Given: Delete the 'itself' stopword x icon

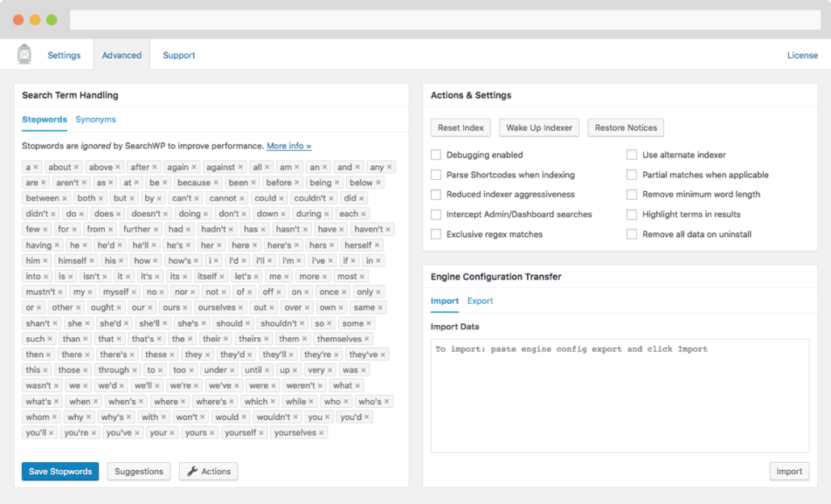Looking at the screenshot, I should pos(222,277).
